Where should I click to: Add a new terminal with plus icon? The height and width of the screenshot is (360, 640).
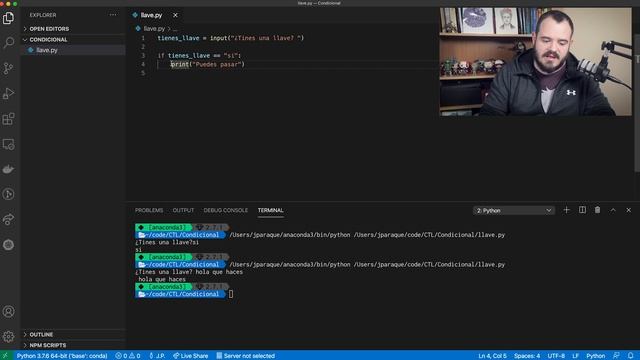pos(566,210)
